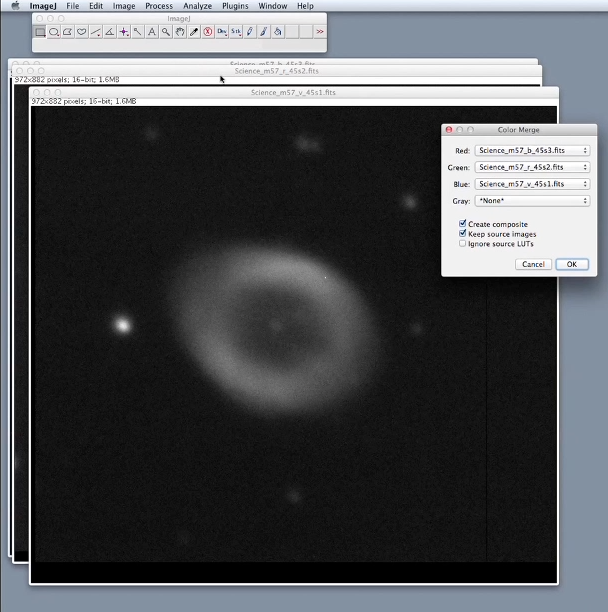The height and width of the screenshot is (612, 608).
Task: Open the Image menu
Action: coord(124,6)
